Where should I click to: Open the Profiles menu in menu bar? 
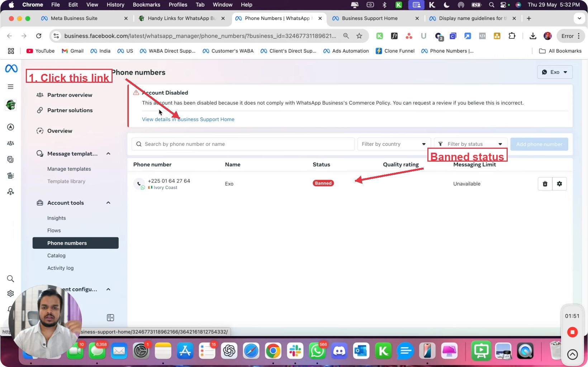click(x=178, y=5)
